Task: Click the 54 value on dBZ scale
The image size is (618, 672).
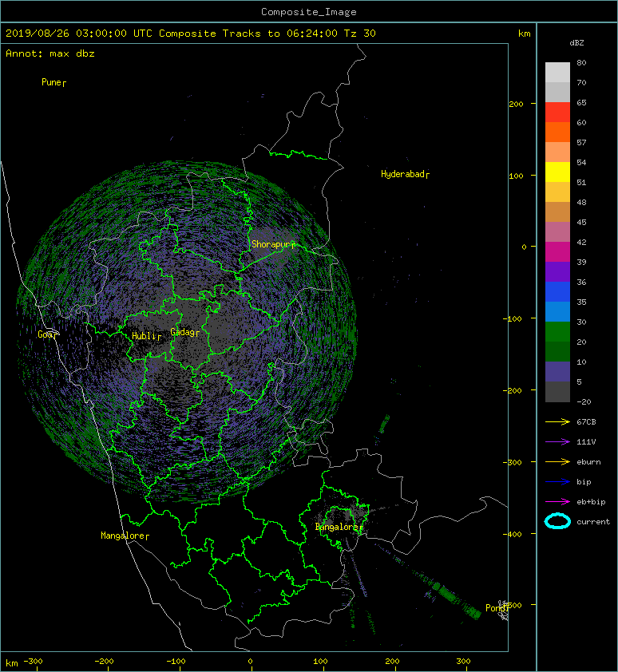Action: pyautogui.click(x=581, y=163)
